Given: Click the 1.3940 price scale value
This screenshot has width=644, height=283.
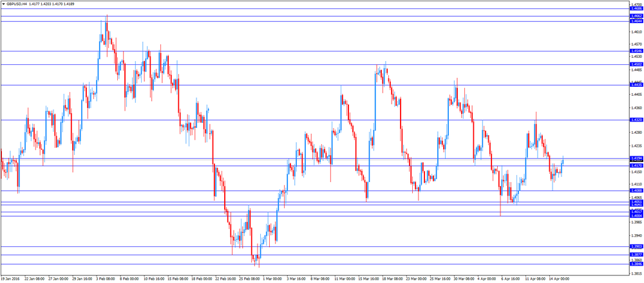Looking at the screenshot, I should click(636, 236).
